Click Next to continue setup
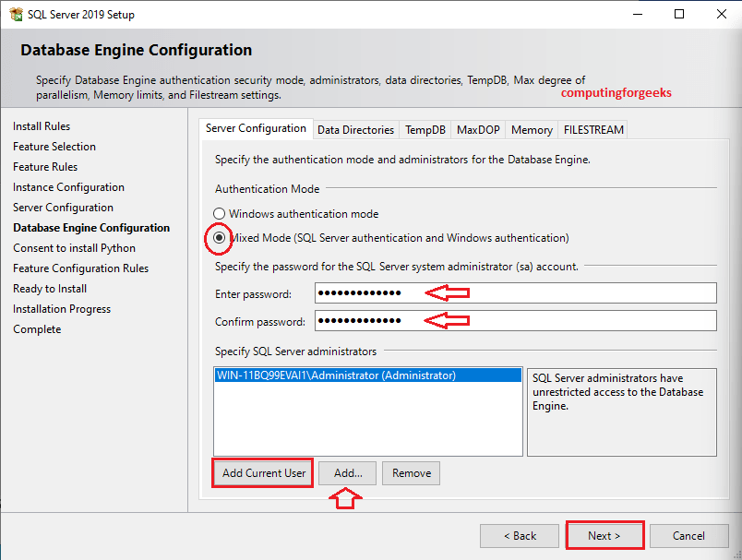The image size is (742, 560). pyautogui.click(x=604, y=535)
